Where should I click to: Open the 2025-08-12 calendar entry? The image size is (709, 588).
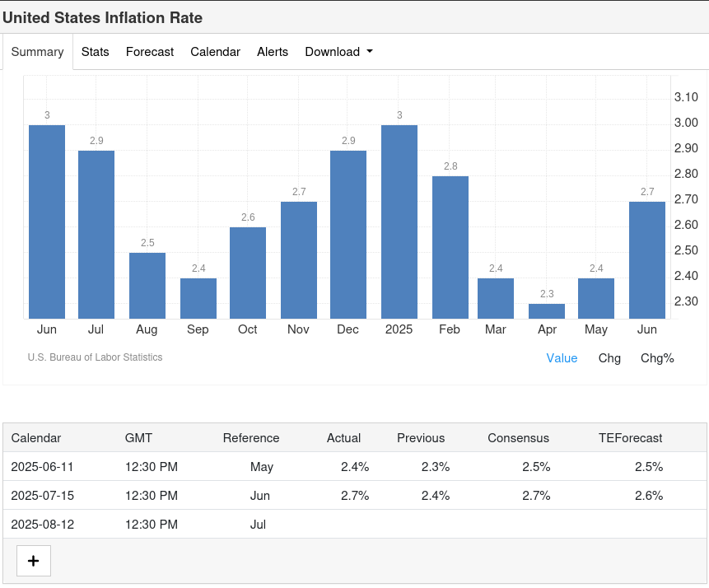click(x=42, y=525)
